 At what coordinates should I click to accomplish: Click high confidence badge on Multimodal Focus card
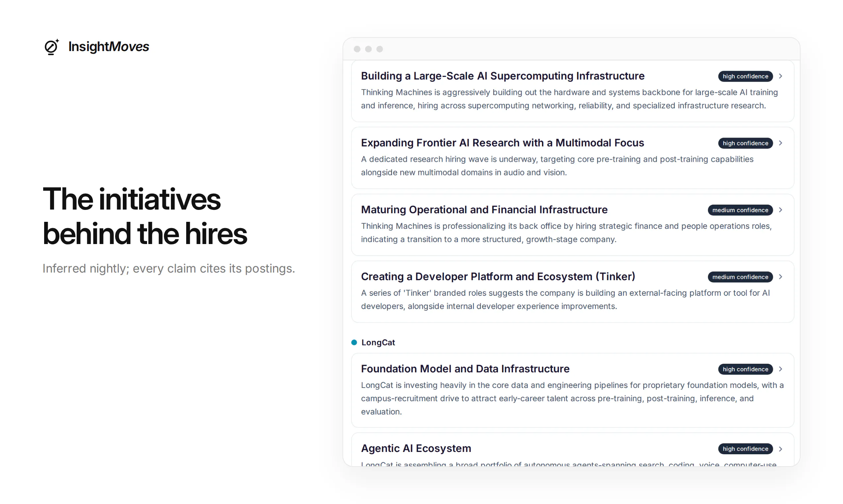(x=745, y=143)
